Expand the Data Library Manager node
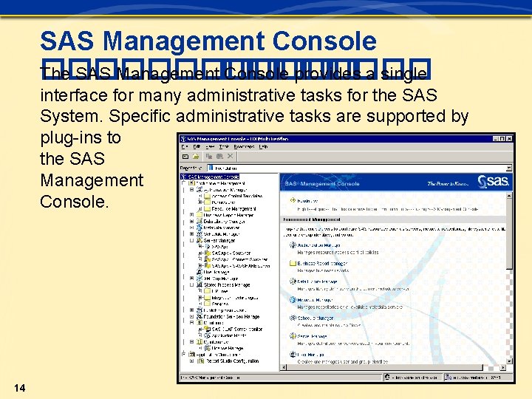The image size is (532, 399). tap(191, 222)
